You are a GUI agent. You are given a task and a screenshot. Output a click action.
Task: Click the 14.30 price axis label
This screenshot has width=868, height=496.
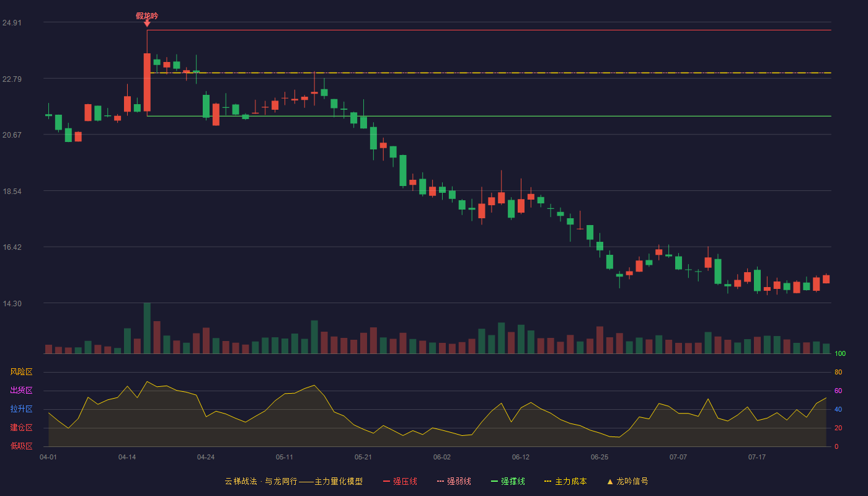pos(12,303)
